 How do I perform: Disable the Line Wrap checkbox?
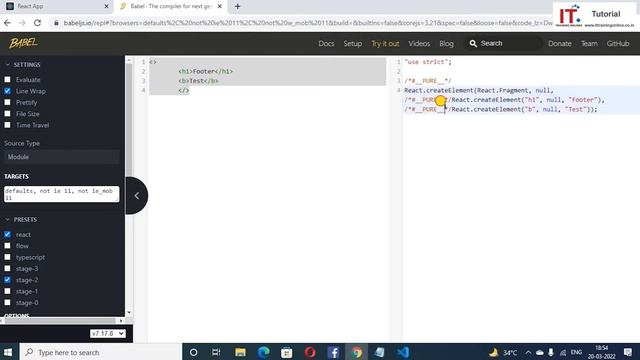point(7,91)
